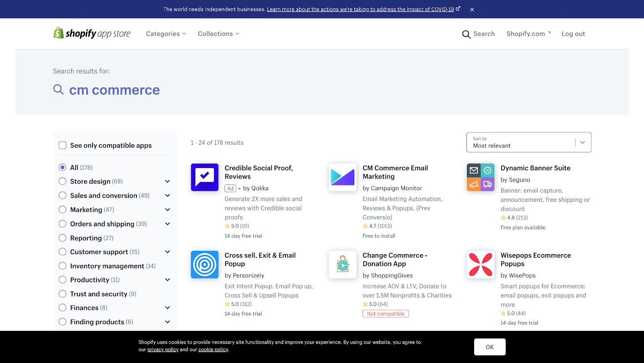Expand the Productivity subcategories chevron
The height and width of the screenshot is (363, 644).
click(x=167, y=280)
